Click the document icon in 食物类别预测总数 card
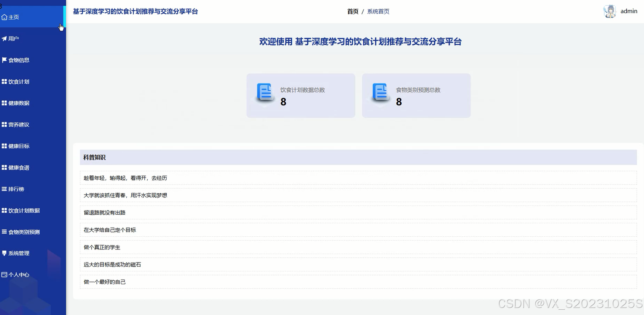Screen dimensions: 644x315 380,93
